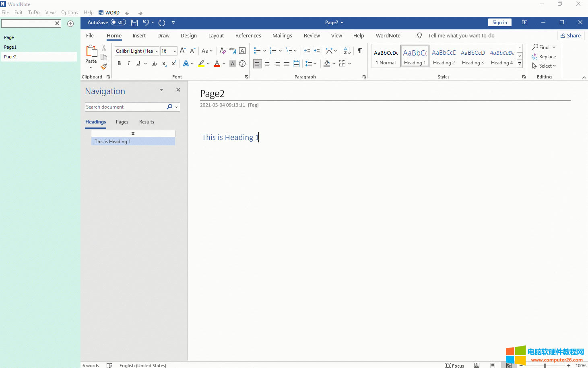Clear all formatting with the eraser icon
This screenshot has width=588, height=368.
point(223,51)
